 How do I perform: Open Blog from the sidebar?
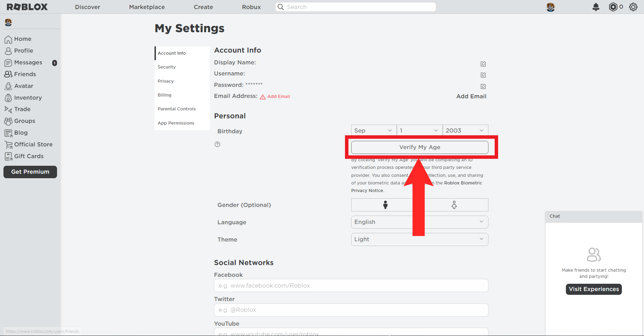16,133
